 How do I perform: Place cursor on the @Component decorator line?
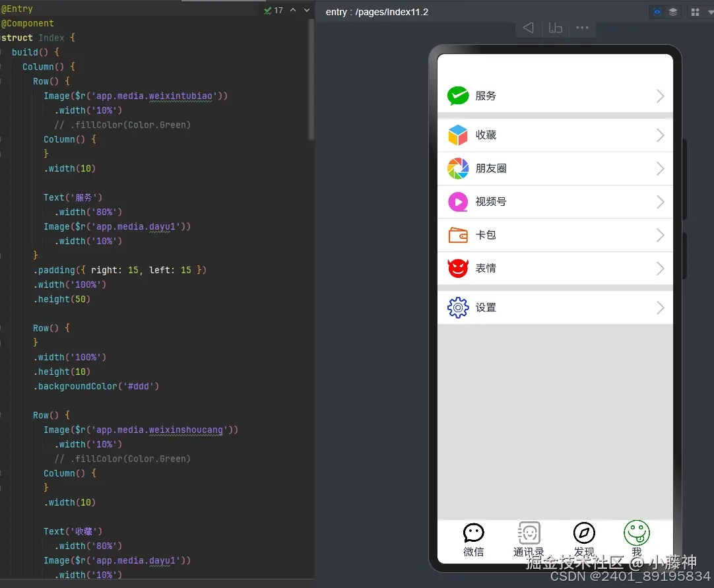pos(27,23)
